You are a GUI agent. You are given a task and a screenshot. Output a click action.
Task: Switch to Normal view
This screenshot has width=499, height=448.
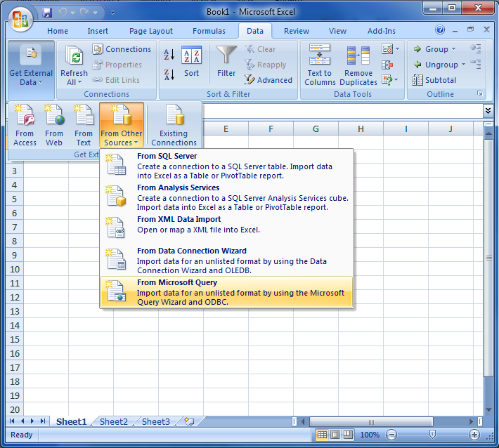[x=322, y=435]
